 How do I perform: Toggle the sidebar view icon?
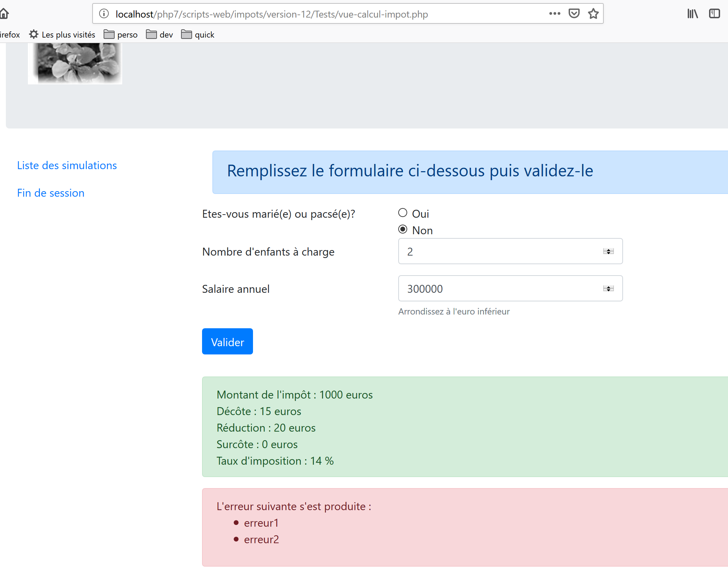point(714,14)
